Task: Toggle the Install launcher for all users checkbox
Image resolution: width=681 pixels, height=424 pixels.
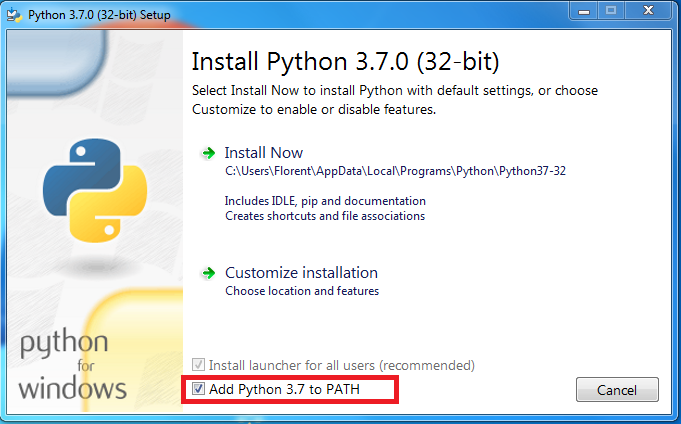Action: pyautogui.click(x=198, y=364)
